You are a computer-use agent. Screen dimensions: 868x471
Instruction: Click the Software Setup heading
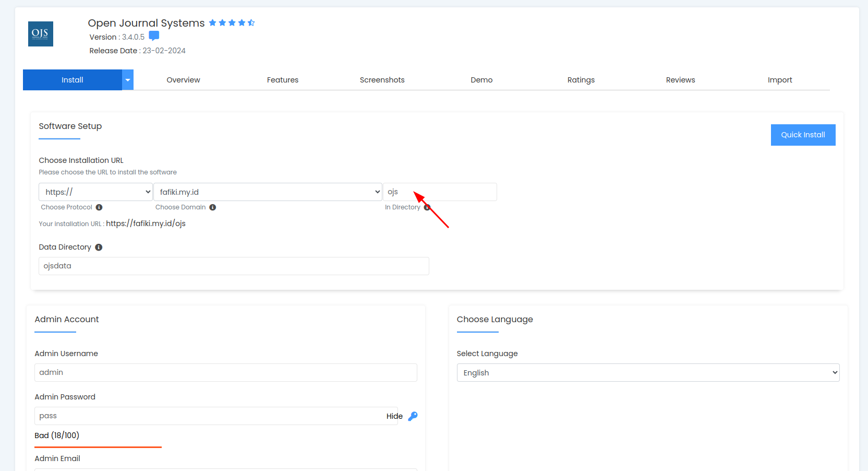70,126
